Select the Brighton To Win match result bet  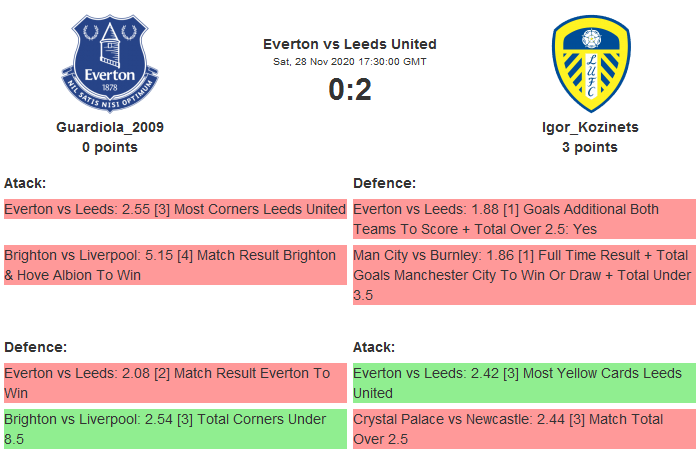pyautogui.click(x=175, y=265)
